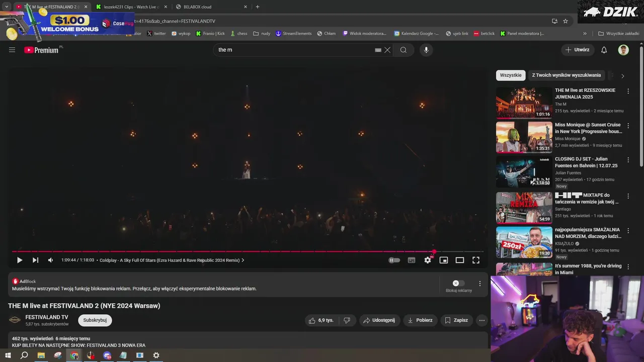Viewport: 644px width, 362px height.
Task: Save video with Zapisz button
Action: coord(456,320)
